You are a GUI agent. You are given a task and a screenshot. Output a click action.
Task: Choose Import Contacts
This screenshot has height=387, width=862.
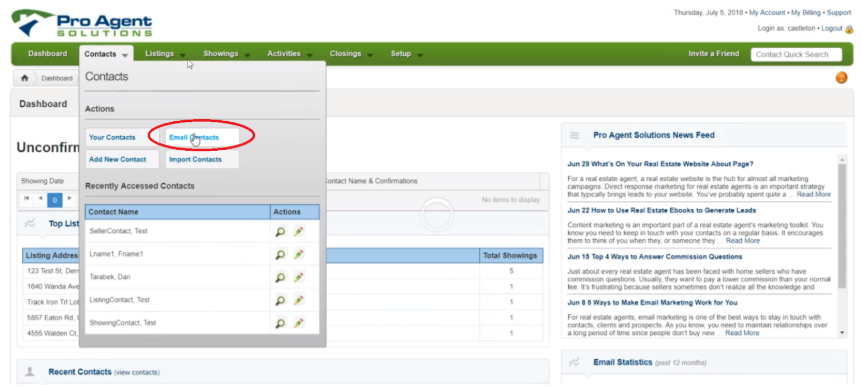tap(202, 159)
